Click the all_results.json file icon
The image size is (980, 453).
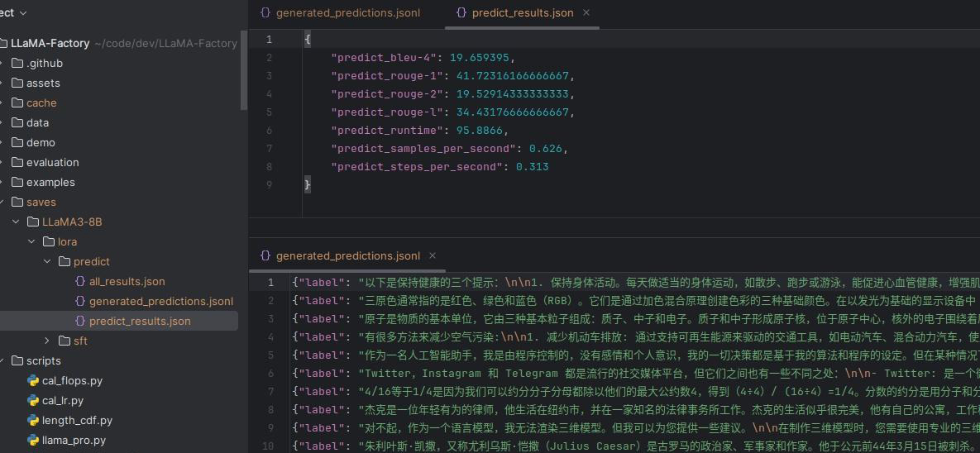pyautogui.click(x=80, y=282)
